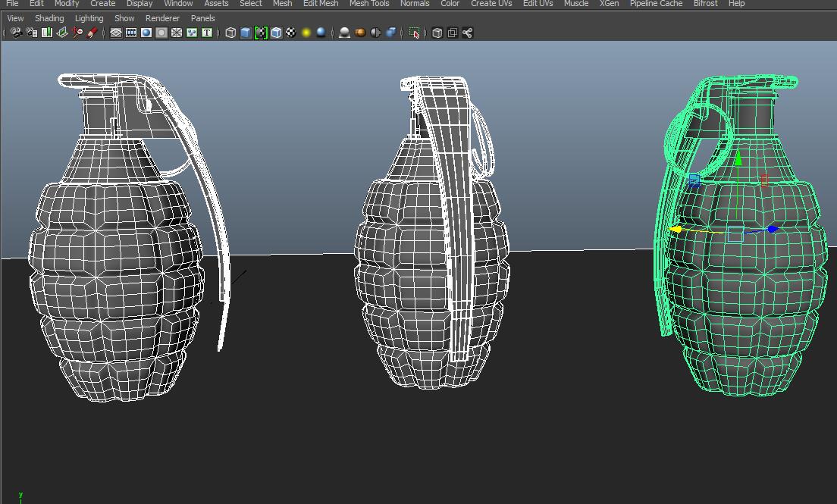The width and height of the screenshot is (837, 504).
Task: Select the Grease Pencil tool icon
Action: pos(92,33)
